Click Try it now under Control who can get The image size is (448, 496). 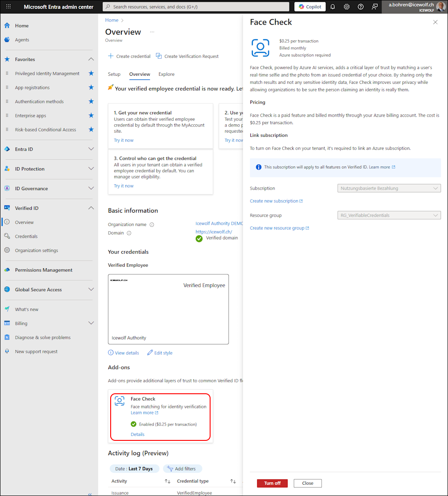[124, 186]
